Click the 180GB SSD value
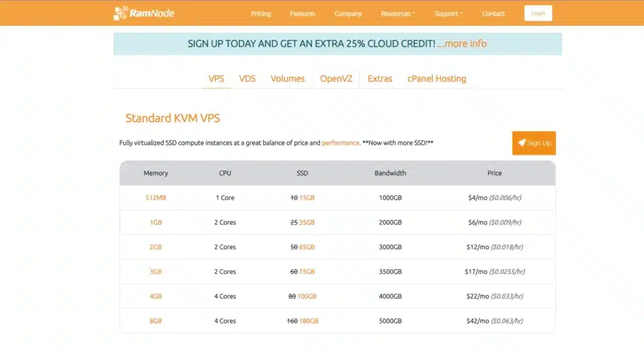The image size is (644, 351). pyautogui.click(x=309, y=321)
